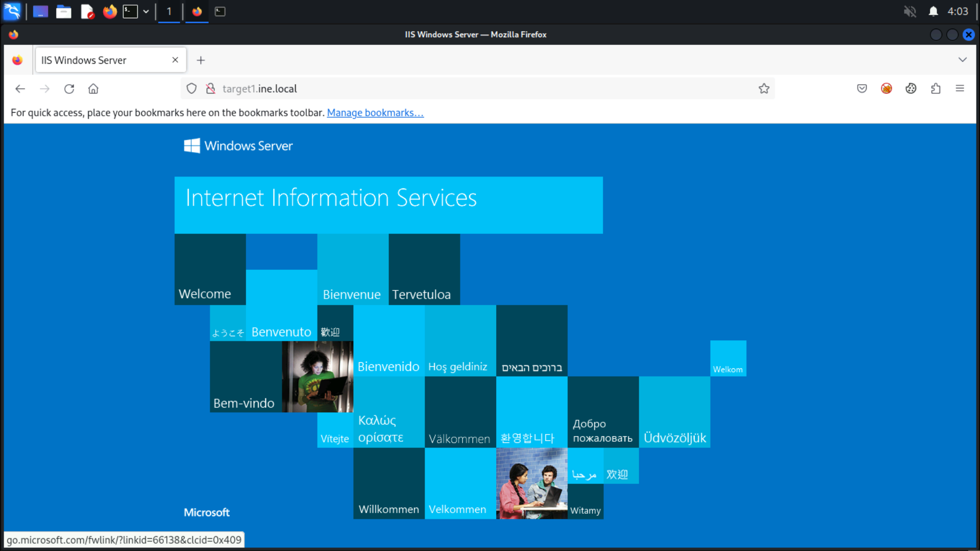Image resolution: width=980 pixels, height=551 pixels.
Task: Navigate back using the back arrow
Action: [20, 88]
